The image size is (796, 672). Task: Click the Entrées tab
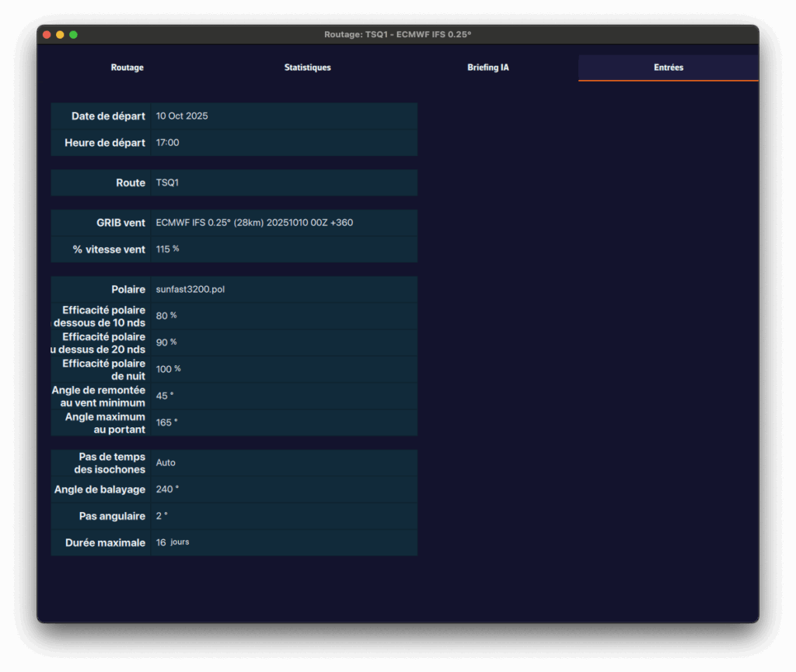click(668, 68)
